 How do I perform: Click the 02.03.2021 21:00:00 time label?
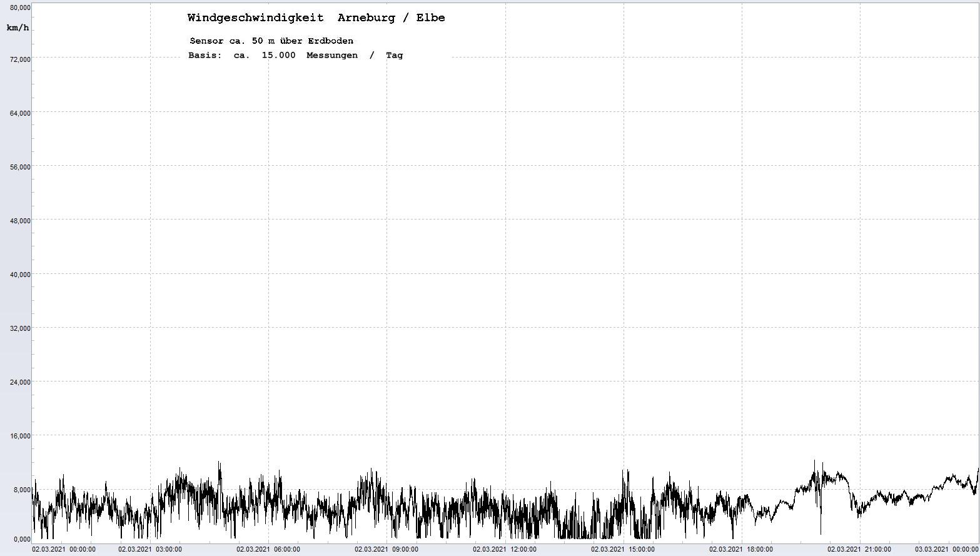[x=859, y=550]
